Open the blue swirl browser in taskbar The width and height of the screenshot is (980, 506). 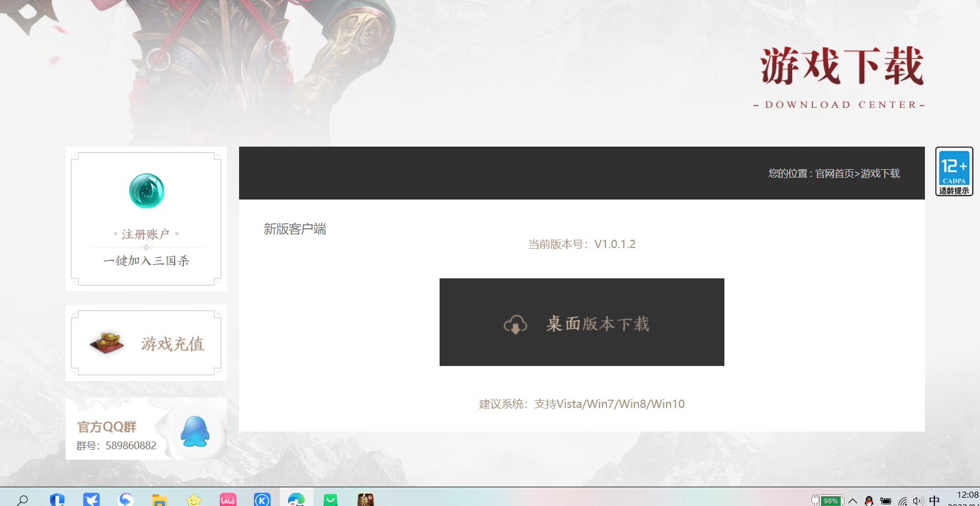[x=126, y=500]
